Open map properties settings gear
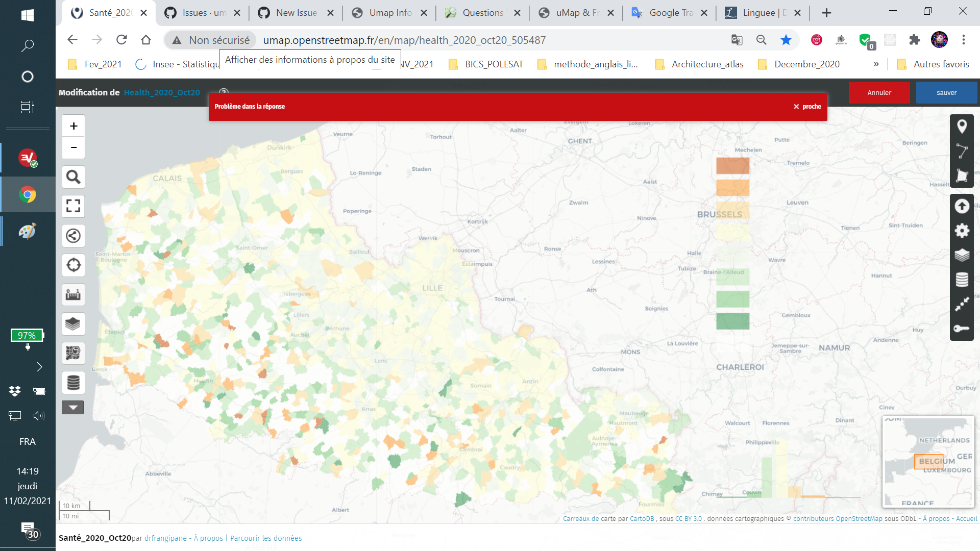Viewport: 980px width, 551px height. (x=962, y=231)
